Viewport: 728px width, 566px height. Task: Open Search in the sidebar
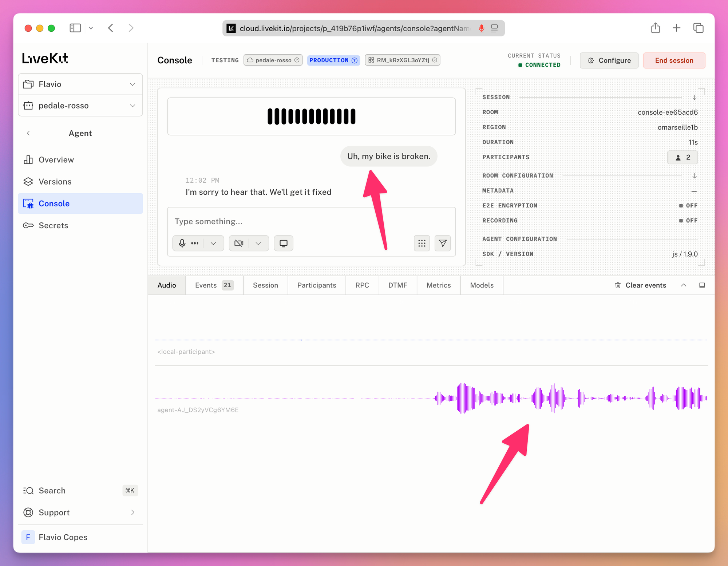(x=80, y=491)
